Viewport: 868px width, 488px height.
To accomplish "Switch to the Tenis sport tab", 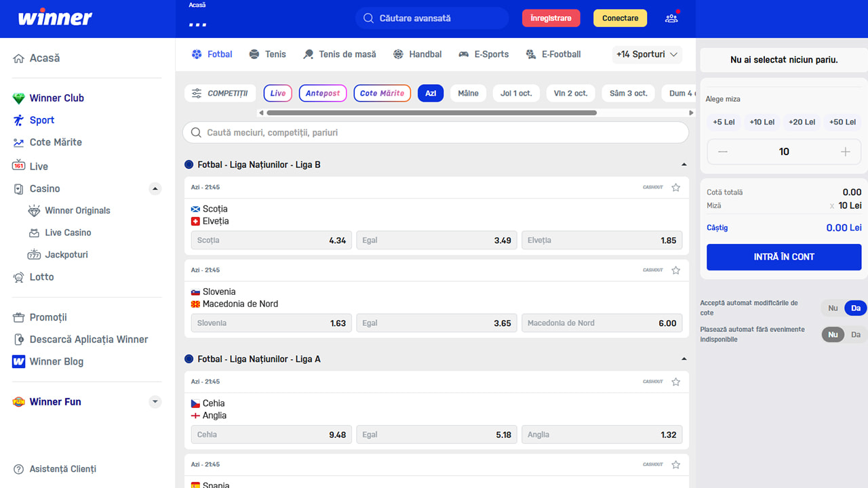I will coord(267,54).
